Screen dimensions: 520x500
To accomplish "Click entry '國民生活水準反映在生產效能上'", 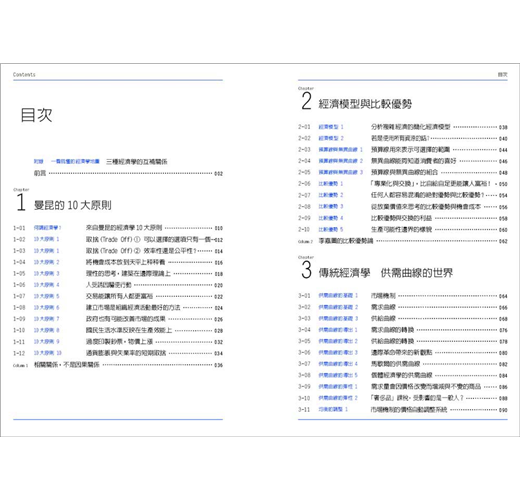I will point(129,330).
